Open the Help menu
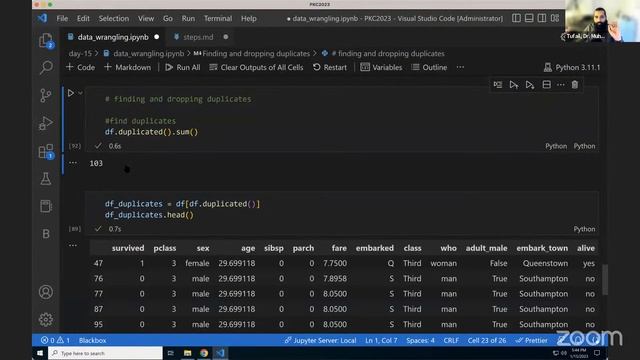 [249, 18]
